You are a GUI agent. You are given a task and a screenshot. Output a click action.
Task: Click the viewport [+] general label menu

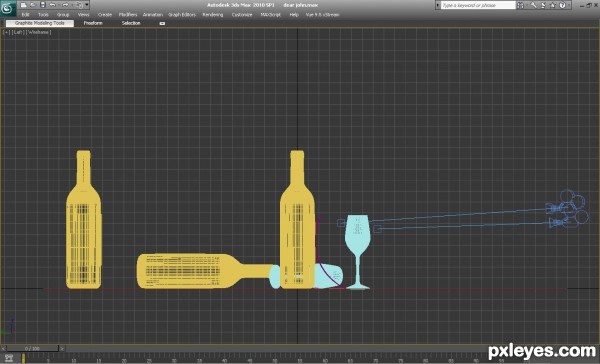[7, 32]
